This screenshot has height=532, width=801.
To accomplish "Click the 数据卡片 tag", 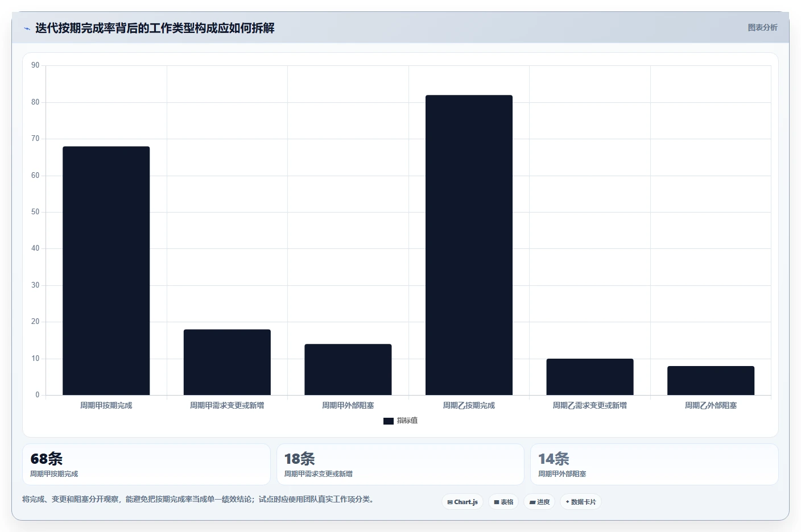I will coord(581,502).
